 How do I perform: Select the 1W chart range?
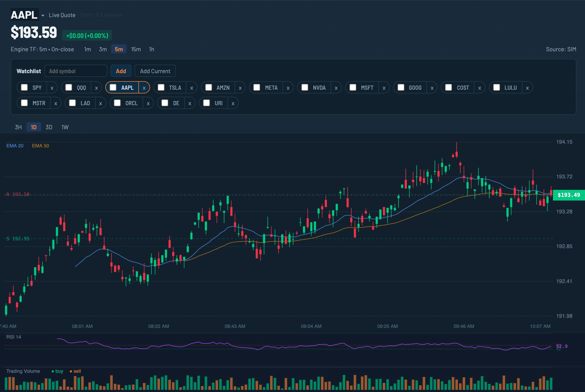[x=65, y=127]
